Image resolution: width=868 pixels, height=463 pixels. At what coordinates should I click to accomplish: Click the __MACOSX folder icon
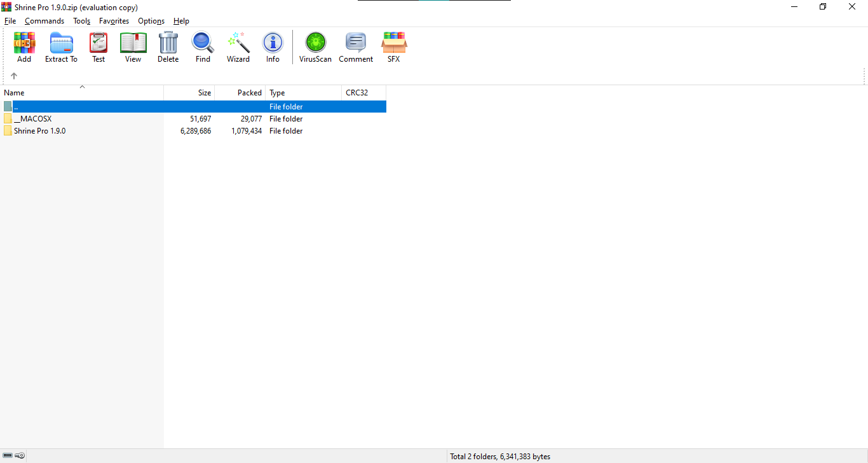click(x=8, y=119)
